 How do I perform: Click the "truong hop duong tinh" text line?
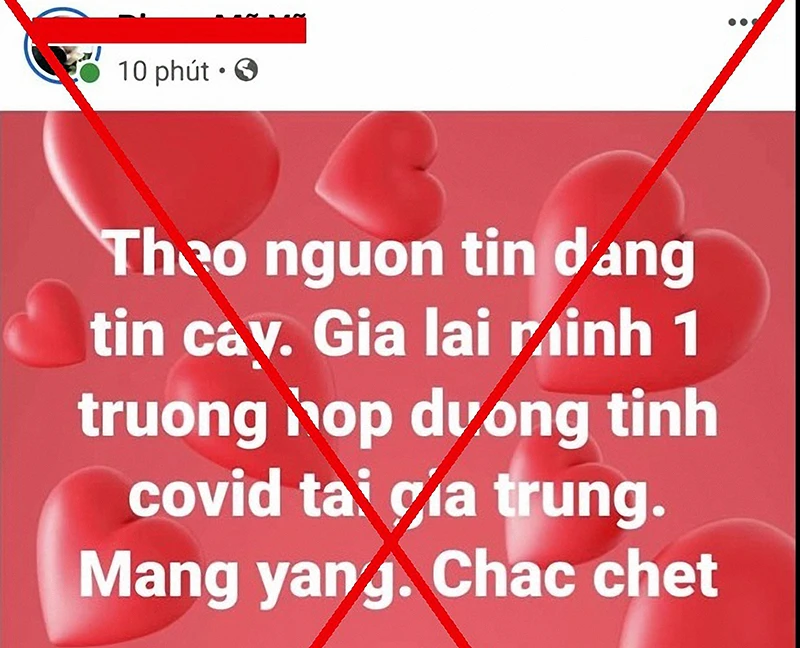click(398, 414)
